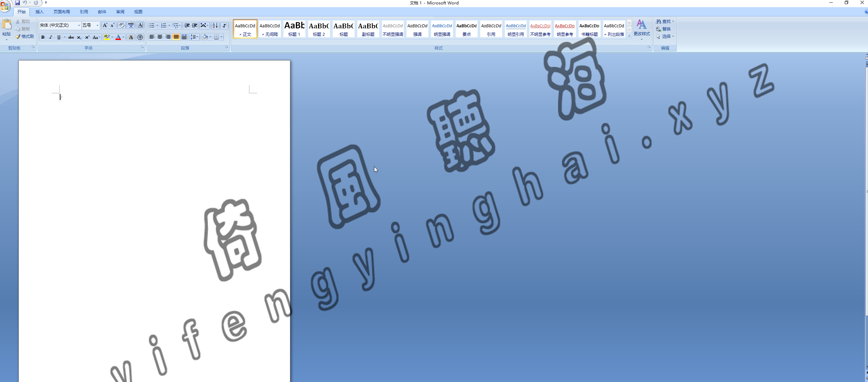
Task: Click the 替换 replace button
Action: 663,29
